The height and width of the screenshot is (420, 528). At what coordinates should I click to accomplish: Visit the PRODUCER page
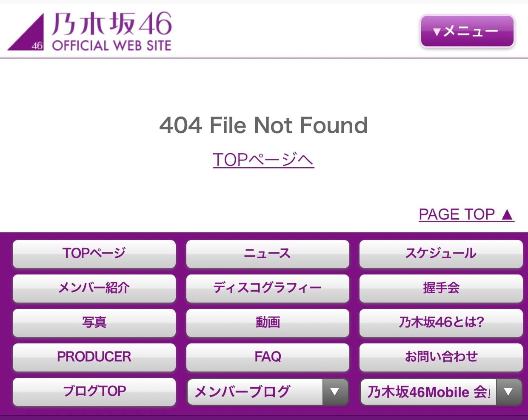tap(94, 357)
